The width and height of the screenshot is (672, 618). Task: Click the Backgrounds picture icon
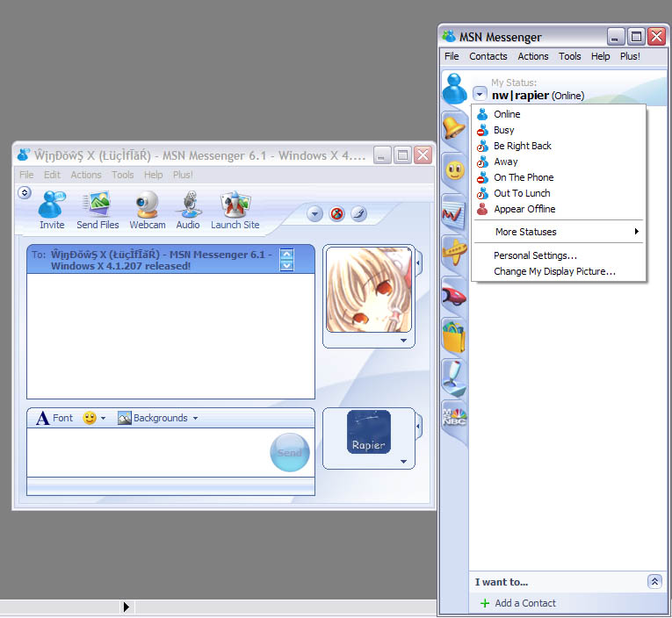click(124, 418)
